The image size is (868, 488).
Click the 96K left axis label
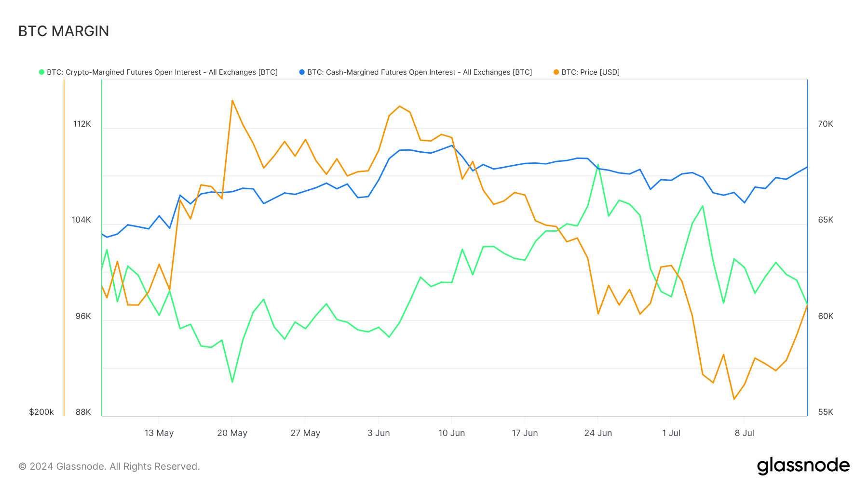[83, 316]
